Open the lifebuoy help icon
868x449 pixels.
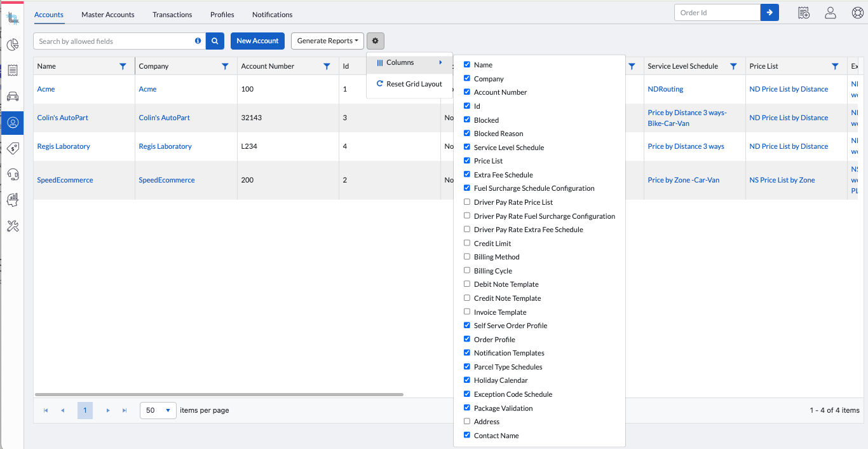point(857,13)
